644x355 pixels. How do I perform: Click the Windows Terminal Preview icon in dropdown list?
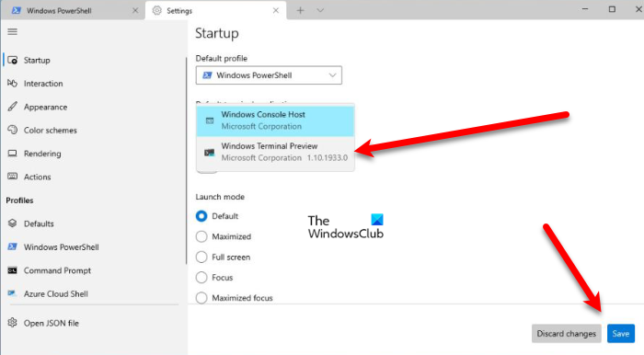[x=210, y=153]
